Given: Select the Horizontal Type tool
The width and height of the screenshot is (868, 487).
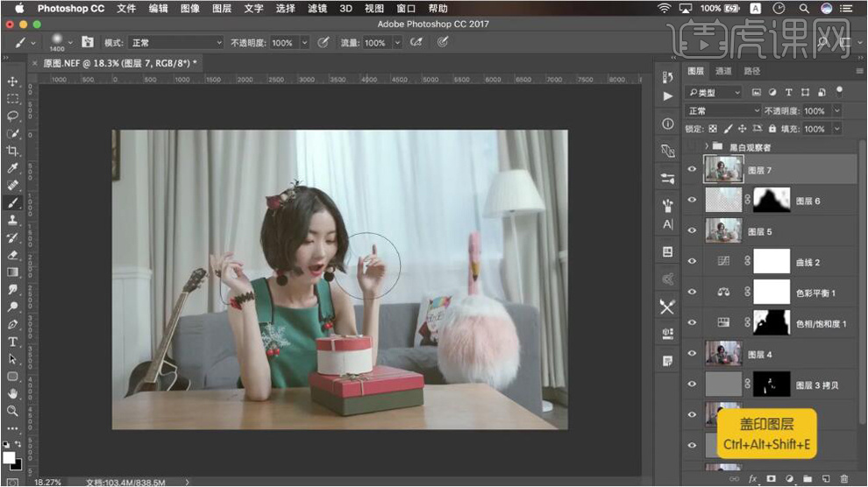Looking at the screenshot, I should click(x=12, y=342).
